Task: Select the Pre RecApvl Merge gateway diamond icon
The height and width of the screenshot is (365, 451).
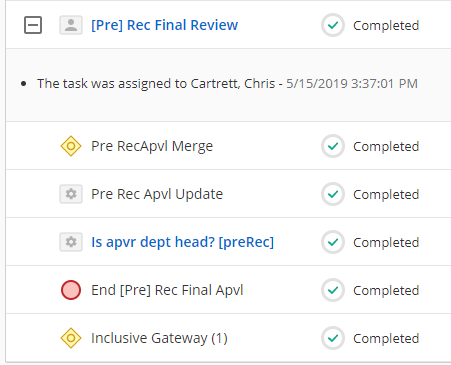Action: [x=71, y=146]
